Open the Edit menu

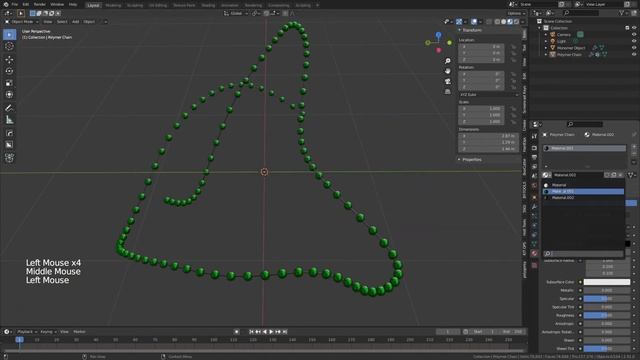26,4
